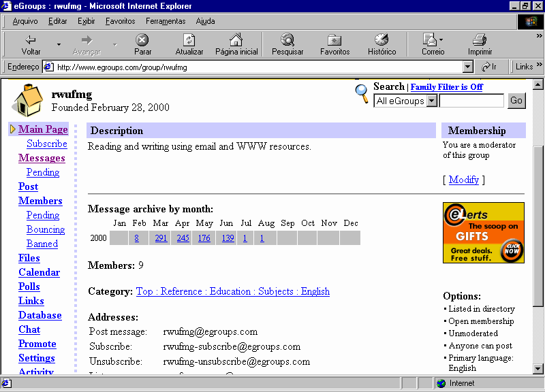This screenshot has width=545, height=392.
Task: Expand the main toolbar overflow chevron
Action: pyautogui.click(x=539, y=36)
